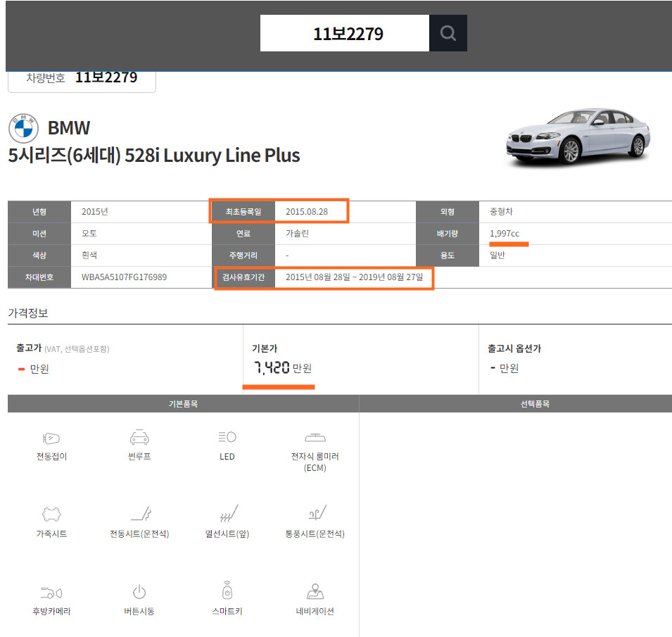Click the 연료 value 가솔린

point(297,234)
